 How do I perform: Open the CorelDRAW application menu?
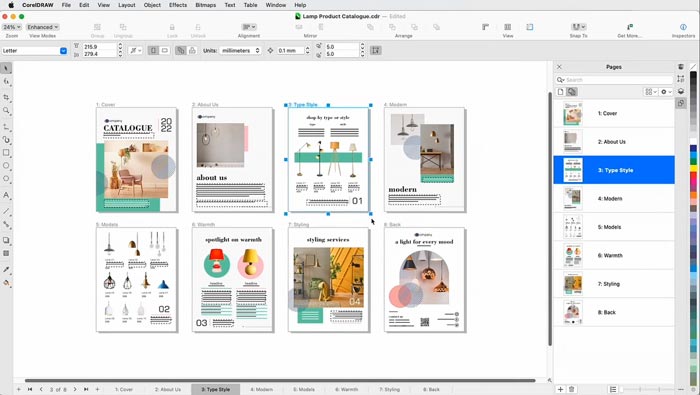(38, 5)
